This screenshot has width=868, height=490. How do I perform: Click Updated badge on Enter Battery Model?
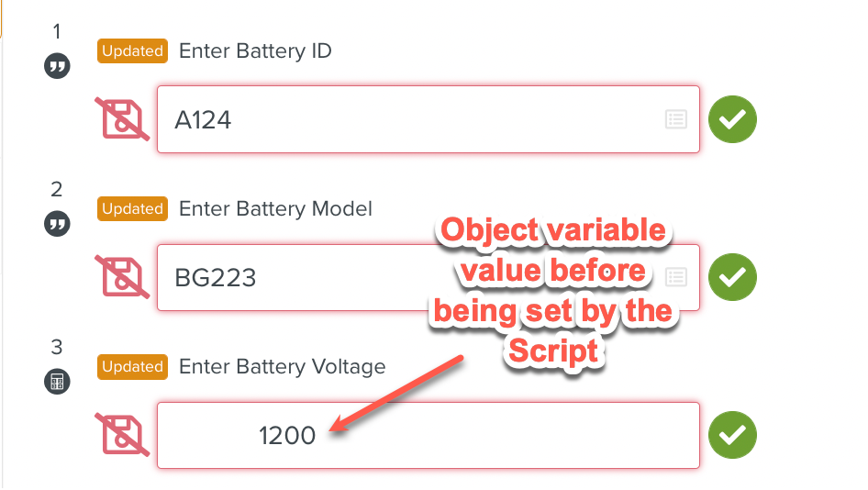click(132, 209)
